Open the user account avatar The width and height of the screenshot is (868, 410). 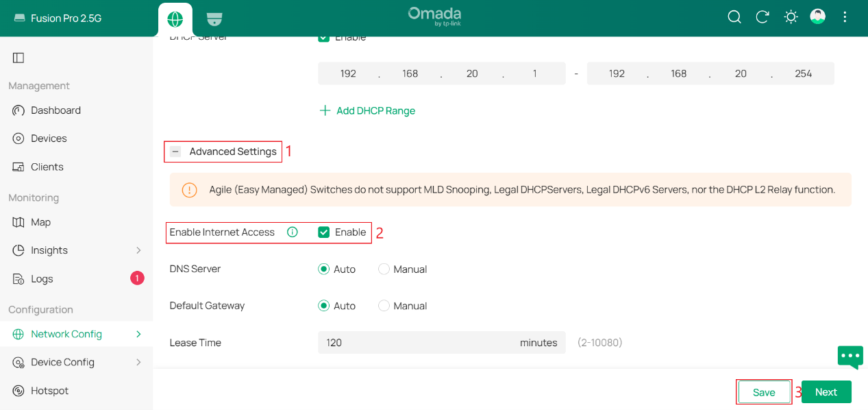pos(817,17)
